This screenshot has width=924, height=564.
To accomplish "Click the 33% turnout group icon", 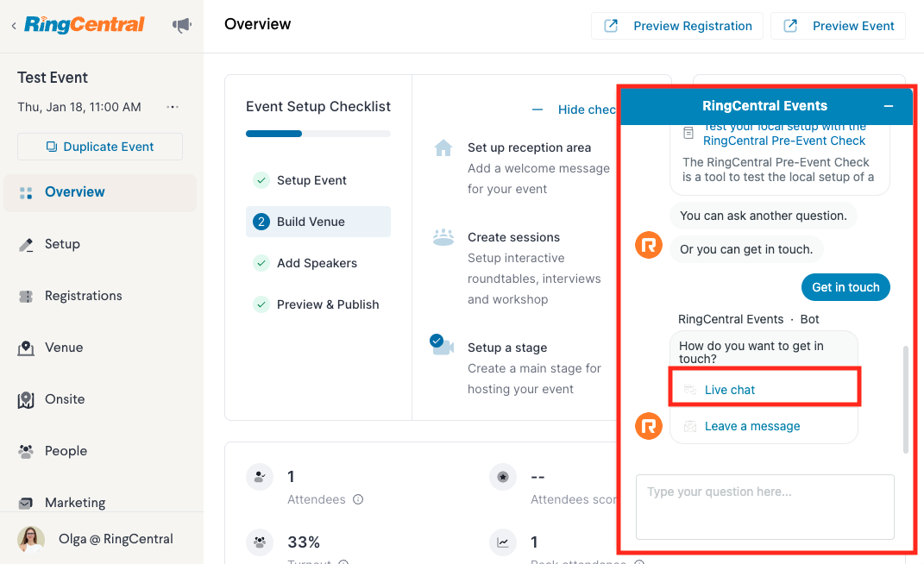I will pyautogui.click(x=260, y=542).
